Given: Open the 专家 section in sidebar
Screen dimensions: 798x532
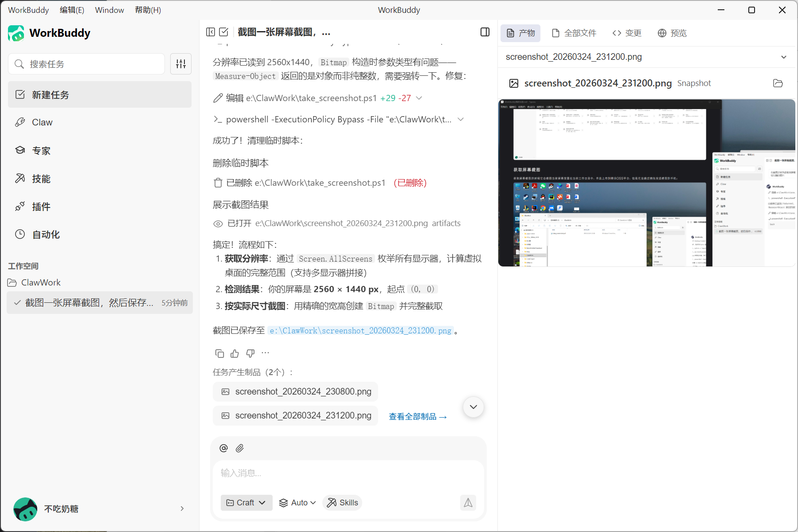Looking at the screenshot, I should pos(100,150).
